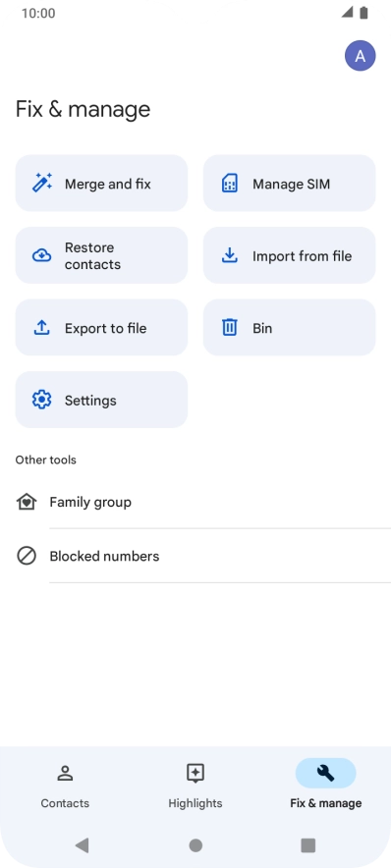The image size is (391, 868).
Task: Open Manage SIM option
Action: 289,184
